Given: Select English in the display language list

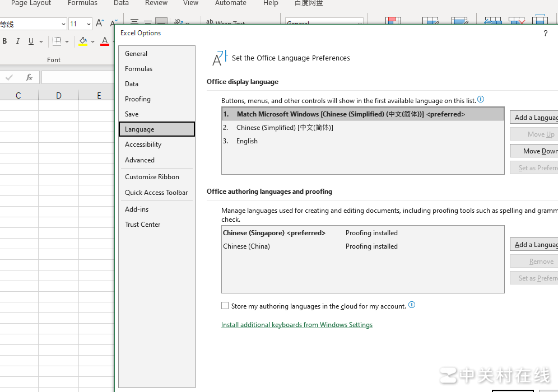Looking at the screenshot, I should [x=247, y=141].
